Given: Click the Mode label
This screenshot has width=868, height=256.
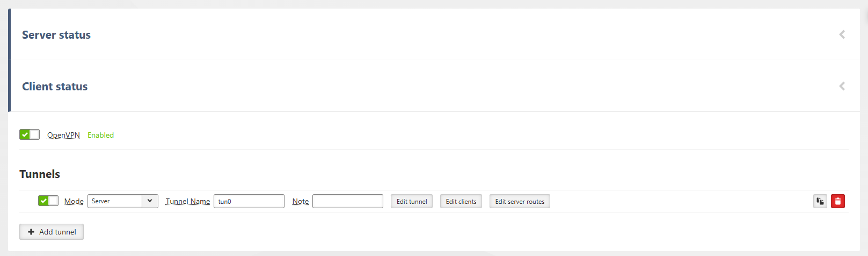Looking at the screenshot, I should click(x=74, y=201).
